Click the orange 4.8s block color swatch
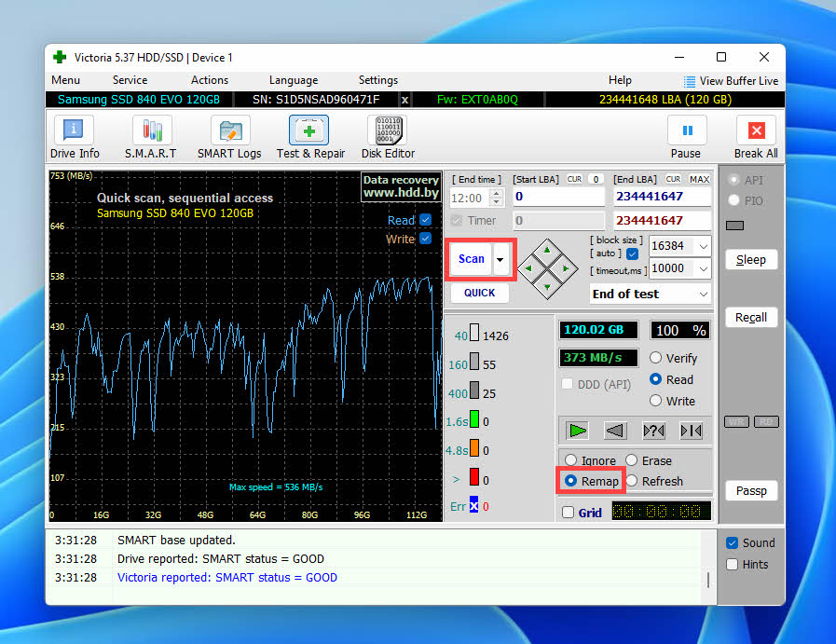The height and width of the screenshot is (644, 836). (474, 447)
